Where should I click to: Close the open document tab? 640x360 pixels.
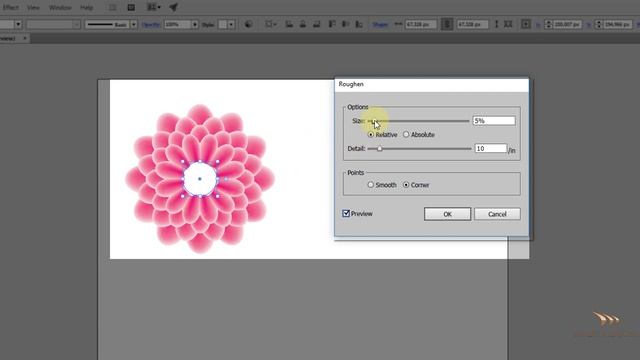click(25, 38)
